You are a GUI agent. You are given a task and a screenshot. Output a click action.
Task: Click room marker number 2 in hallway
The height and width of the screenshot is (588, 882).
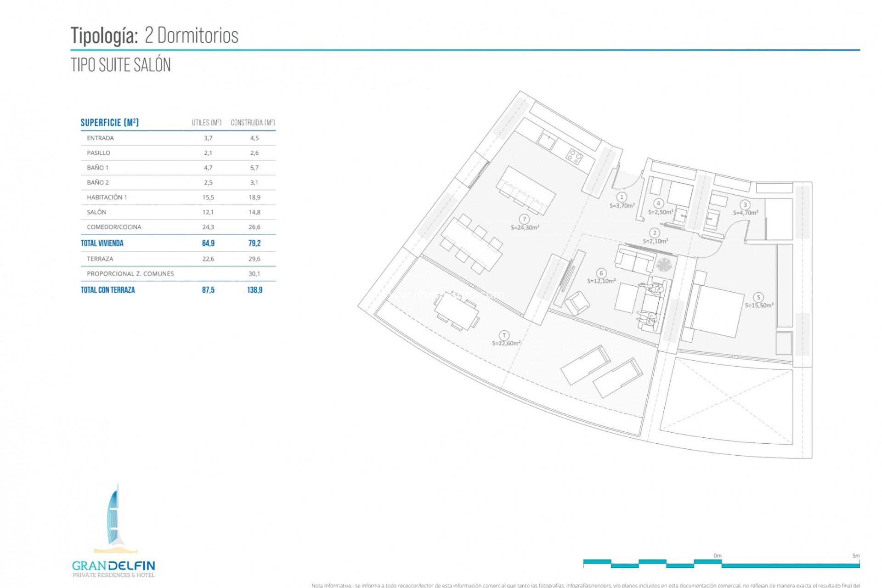(655, 233)
